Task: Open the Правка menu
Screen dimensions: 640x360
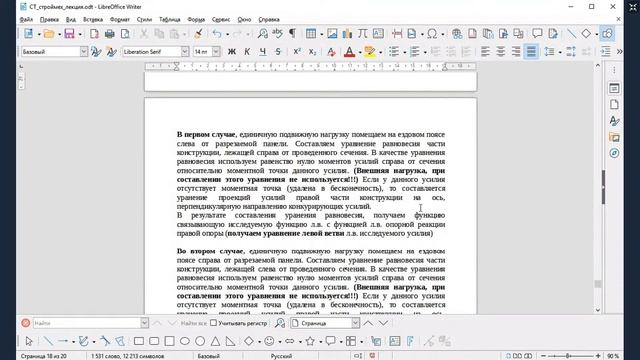Action: 49,19
